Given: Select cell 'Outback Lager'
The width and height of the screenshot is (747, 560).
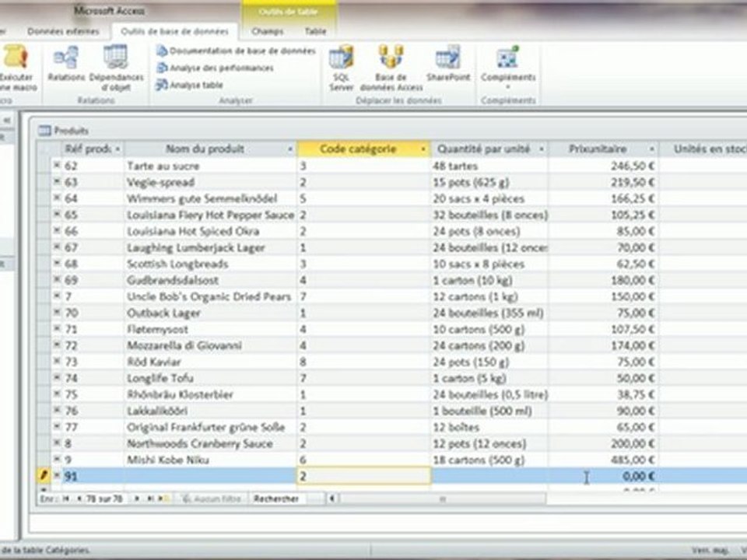Looking at the screenshot, I should [x=210, y=313].
